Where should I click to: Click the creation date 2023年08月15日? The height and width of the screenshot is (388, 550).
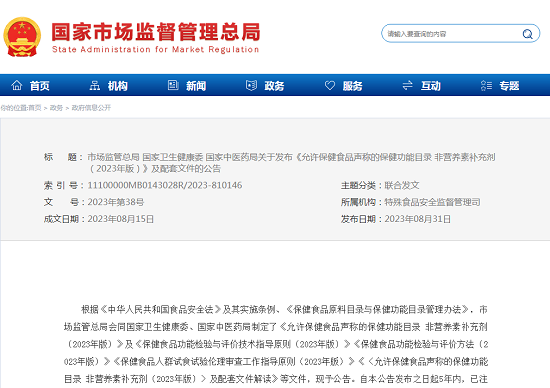pyautogui.click(x=121, y=219)
